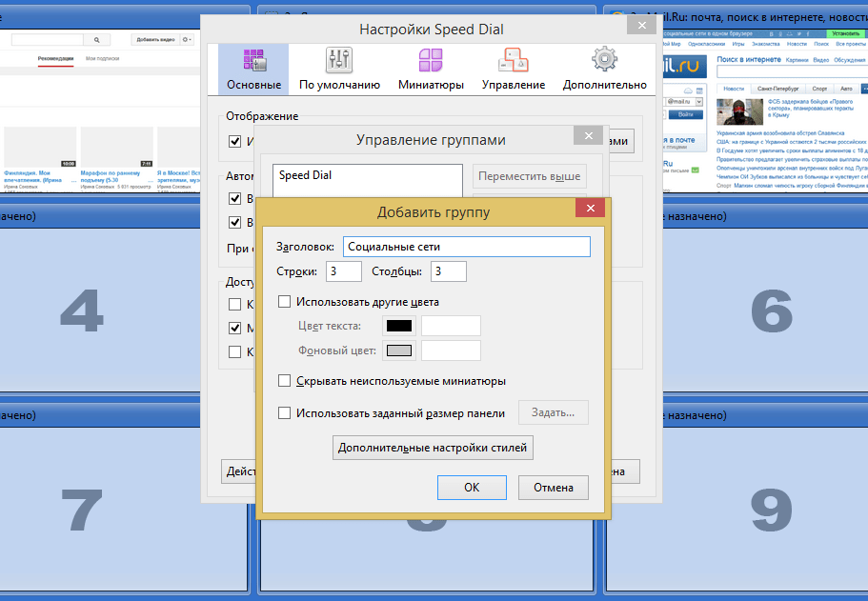Open the Mail.Ru thumbnail tile
Image resolution: width=868 pixels, height=601 pixels.
pyautogui.click(x=765, y=110)
